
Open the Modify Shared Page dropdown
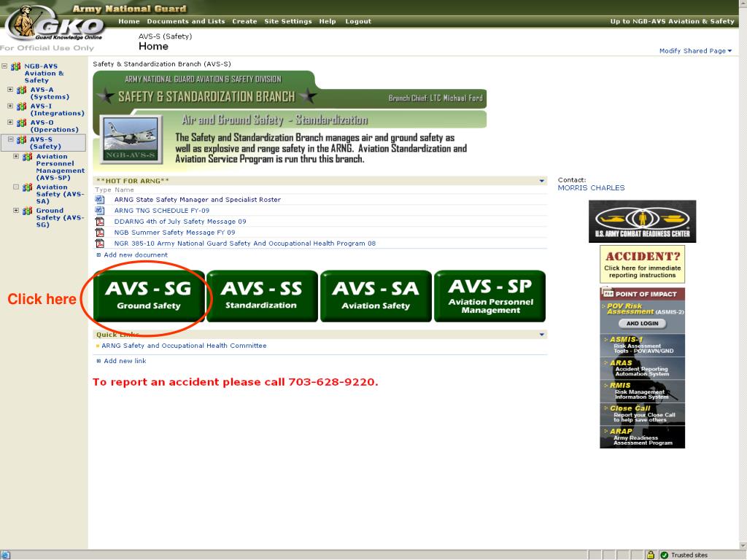click(x=695, y=51)
